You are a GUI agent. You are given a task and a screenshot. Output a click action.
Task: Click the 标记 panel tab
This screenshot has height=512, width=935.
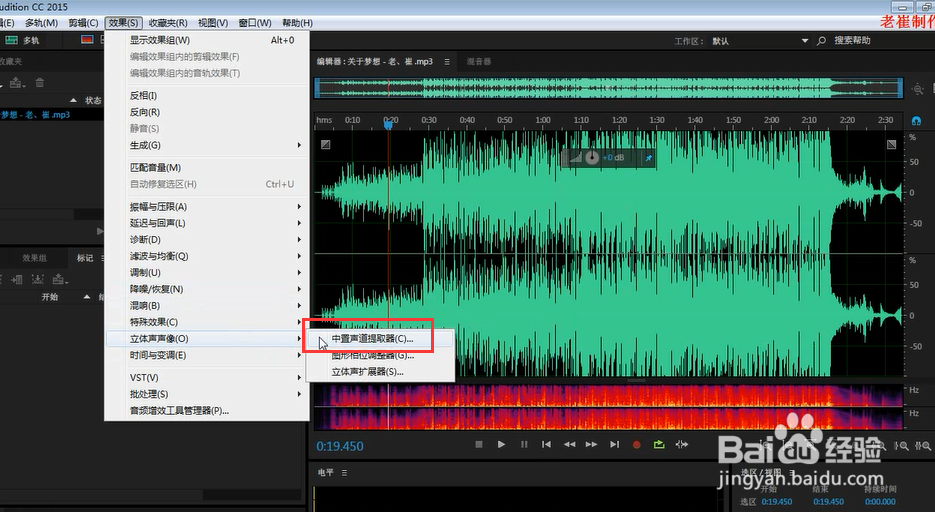click(x=85, y=258)
